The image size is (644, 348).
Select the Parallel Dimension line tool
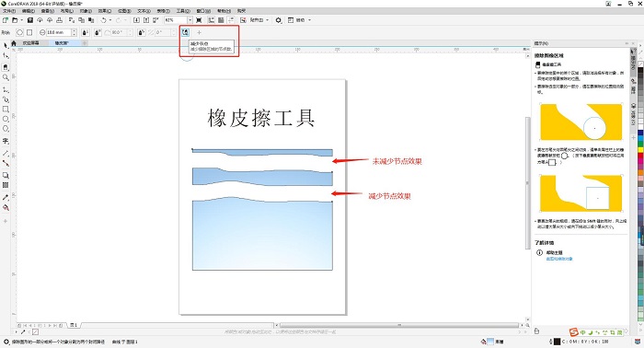point(6,153)
